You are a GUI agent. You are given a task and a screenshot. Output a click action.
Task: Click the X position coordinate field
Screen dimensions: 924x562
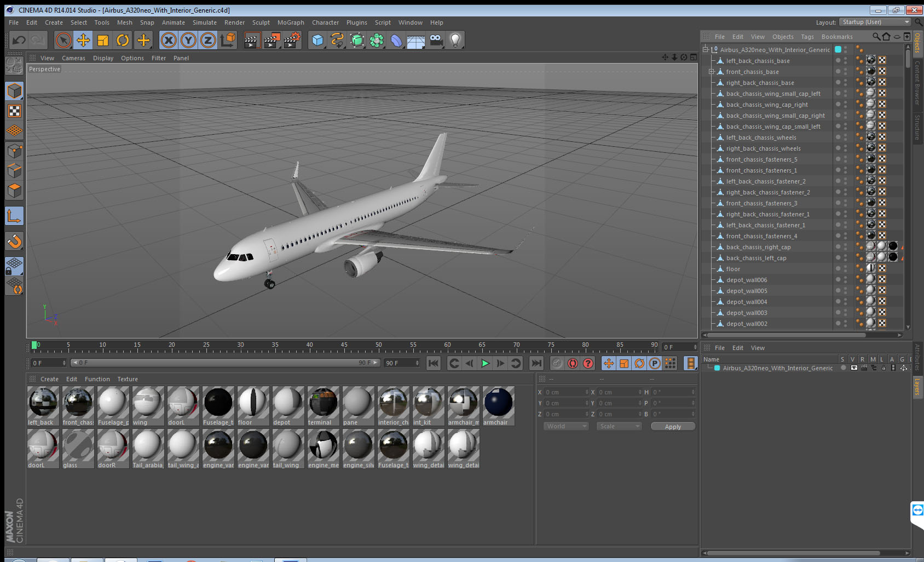pos(566,392)
